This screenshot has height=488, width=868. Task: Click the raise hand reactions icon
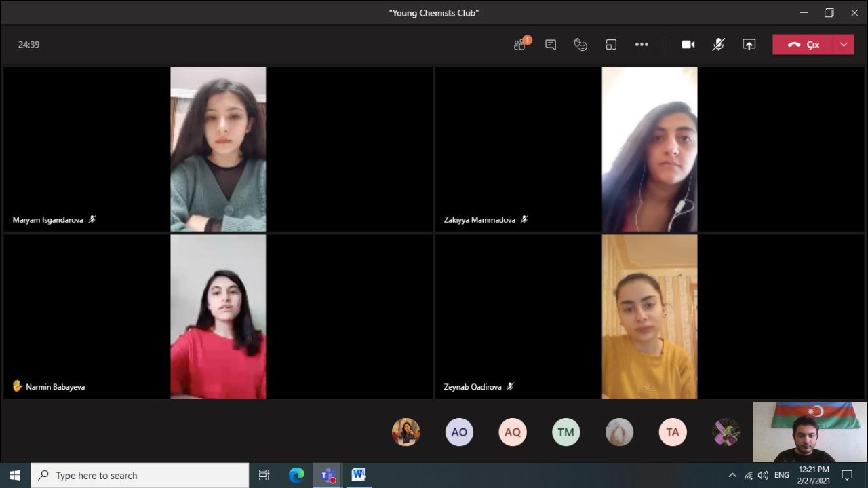pyautogui.click(x=580, y=45)
